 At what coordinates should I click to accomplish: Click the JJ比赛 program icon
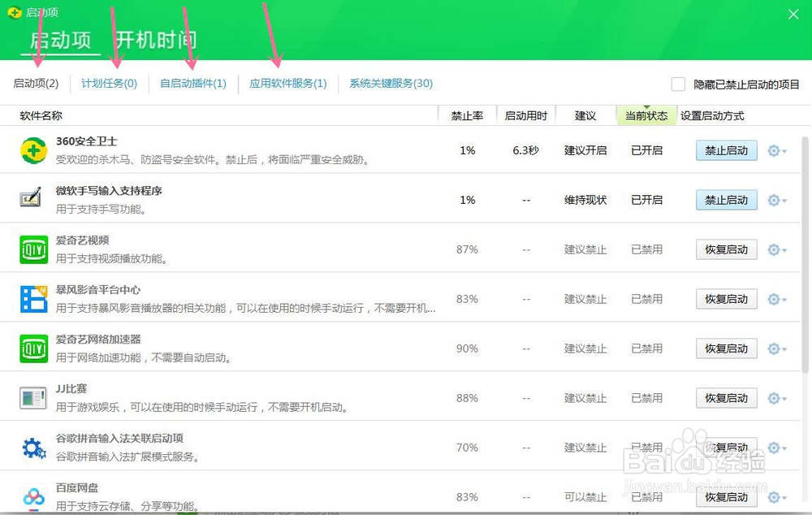point(33,398)
